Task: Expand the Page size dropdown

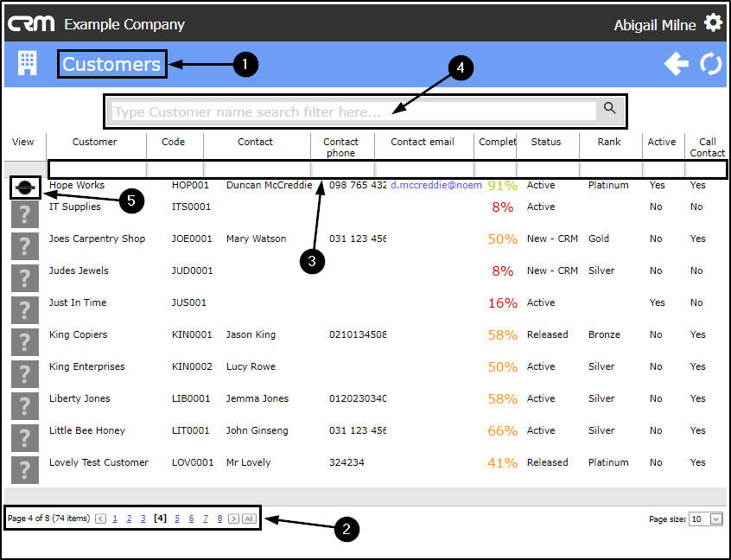Action: [x=715, y=519]
